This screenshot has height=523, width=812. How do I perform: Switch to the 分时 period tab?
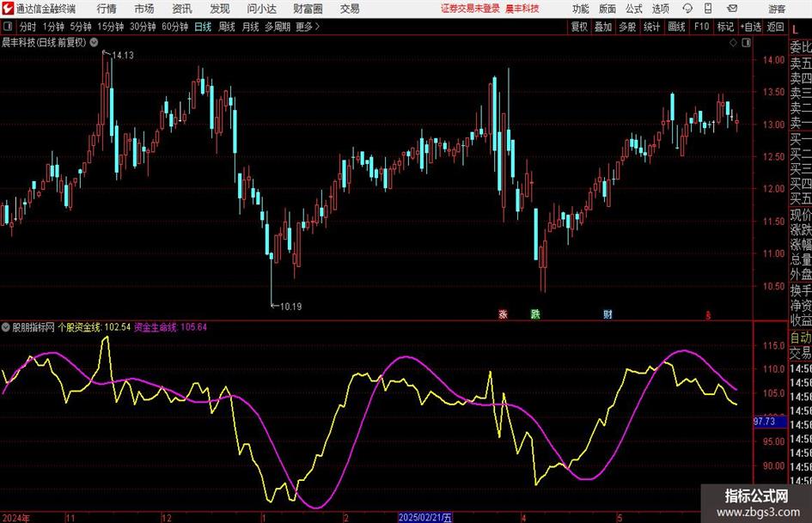click(x=27, y=27)
